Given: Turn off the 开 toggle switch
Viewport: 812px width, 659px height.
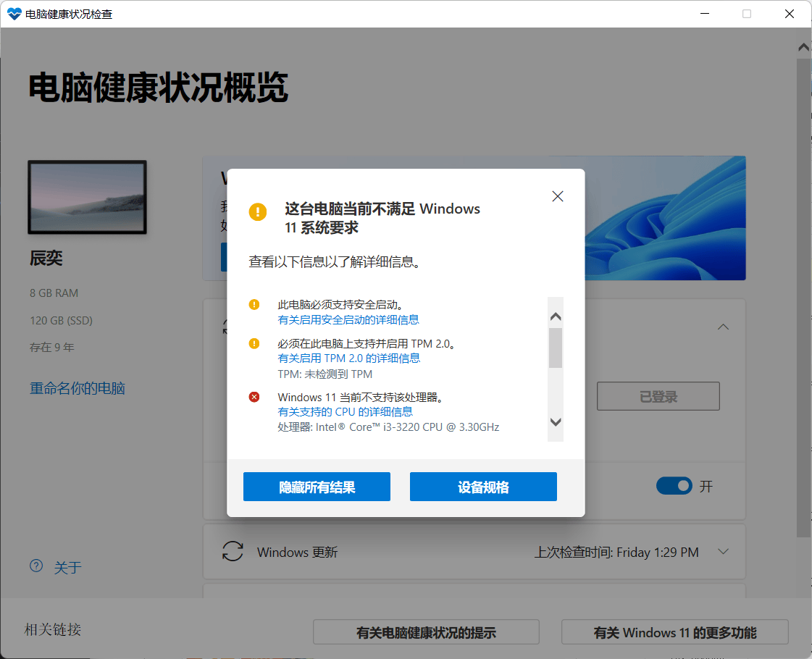Looking at the screenshot, I should click(674, 485).
